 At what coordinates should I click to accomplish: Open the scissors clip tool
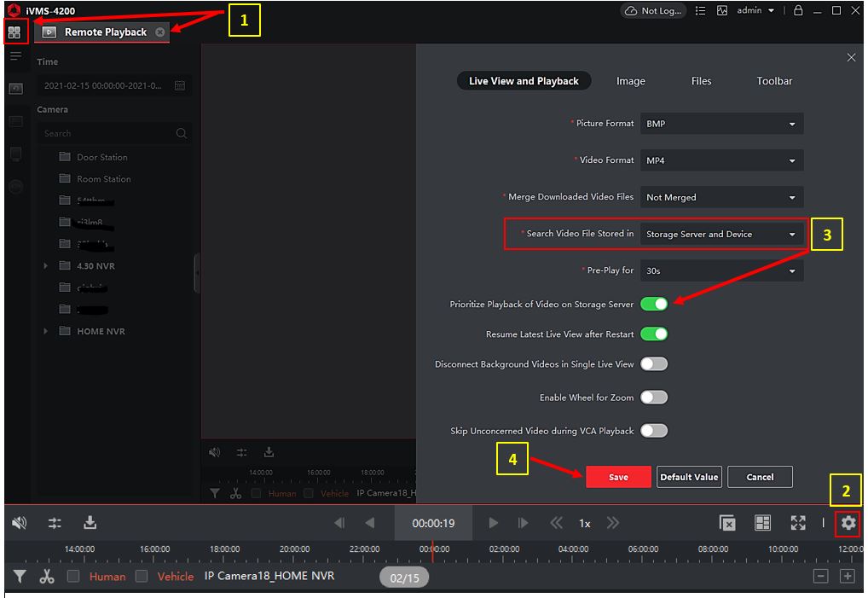[47, 577]
